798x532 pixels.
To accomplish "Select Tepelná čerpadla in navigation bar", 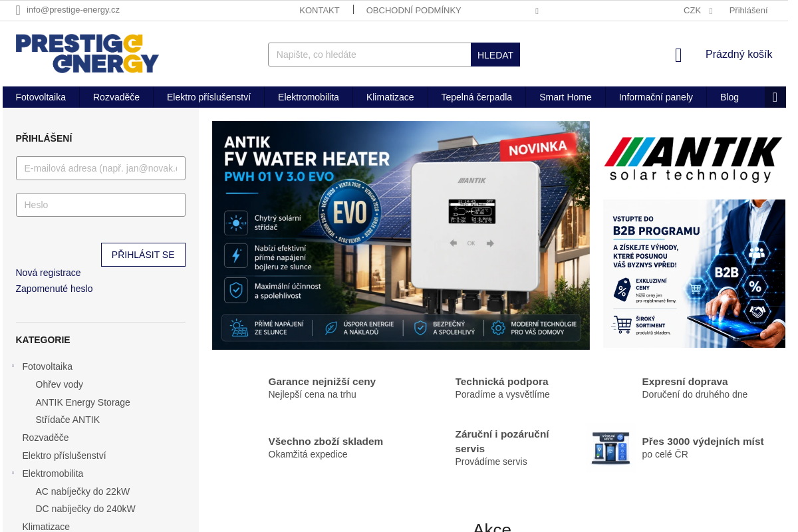I will pyautogui.click(x=476, y=97).
